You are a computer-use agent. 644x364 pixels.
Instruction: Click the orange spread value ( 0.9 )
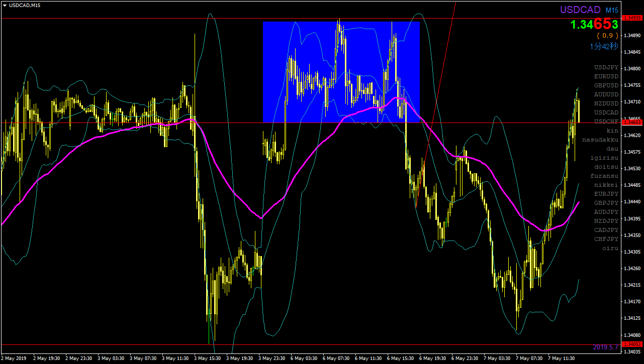[607, 36]
